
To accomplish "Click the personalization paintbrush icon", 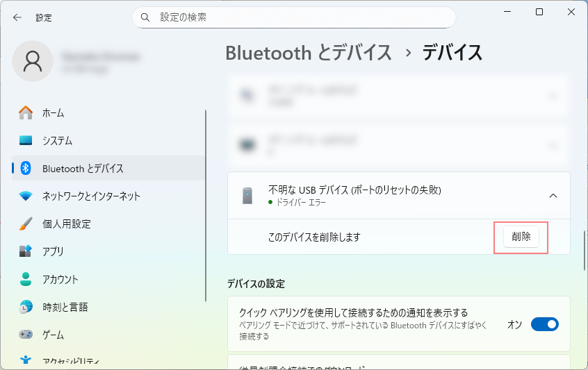I will (26, 224).
